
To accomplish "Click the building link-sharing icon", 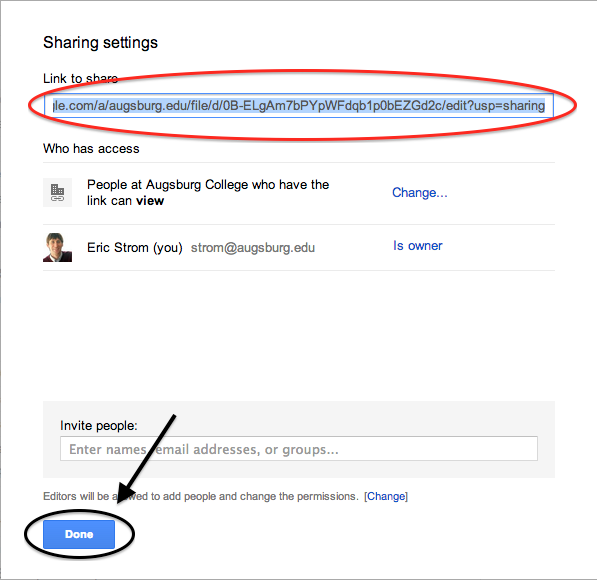I will [57, 192].
